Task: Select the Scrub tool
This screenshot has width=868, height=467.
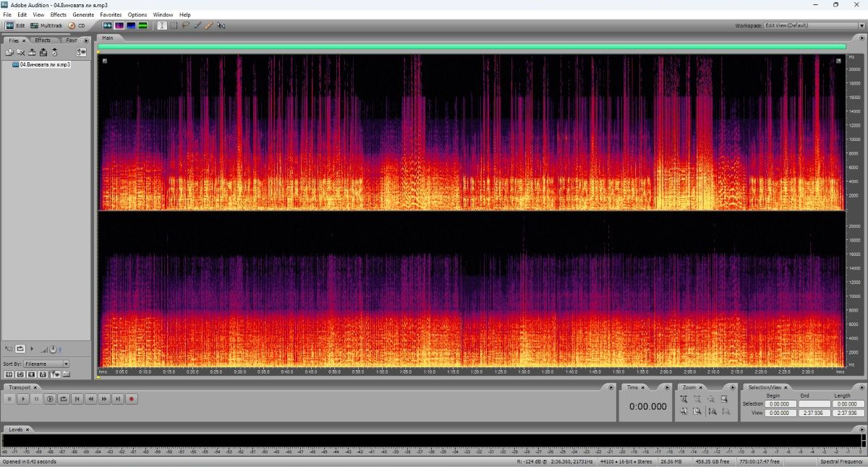Action: [221, 25]
